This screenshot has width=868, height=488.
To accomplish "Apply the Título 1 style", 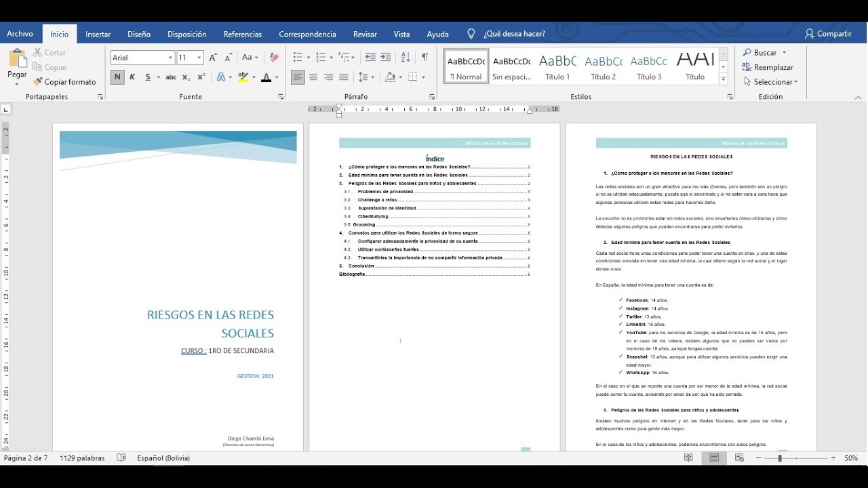I will click(557, 66).
